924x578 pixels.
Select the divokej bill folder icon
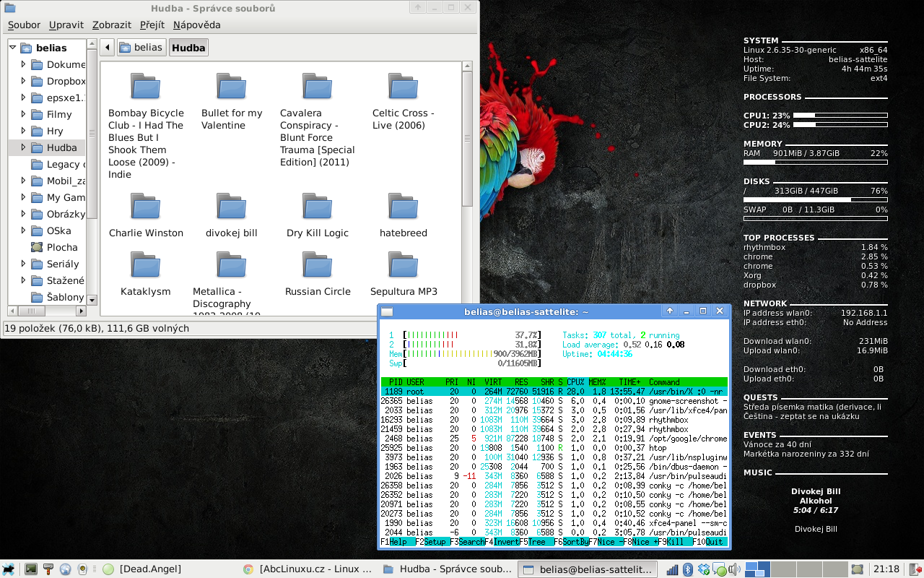(x=232, y=206)
